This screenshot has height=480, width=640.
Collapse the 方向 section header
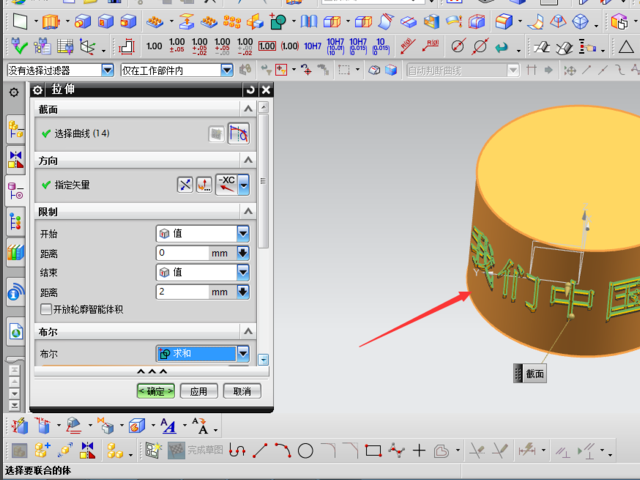tap(247, 160)
